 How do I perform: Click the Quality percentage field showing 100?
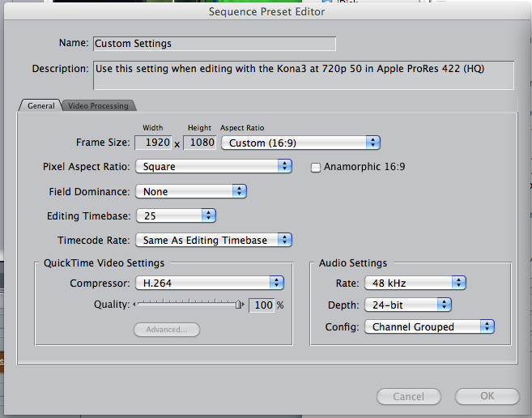pos(262,305)
